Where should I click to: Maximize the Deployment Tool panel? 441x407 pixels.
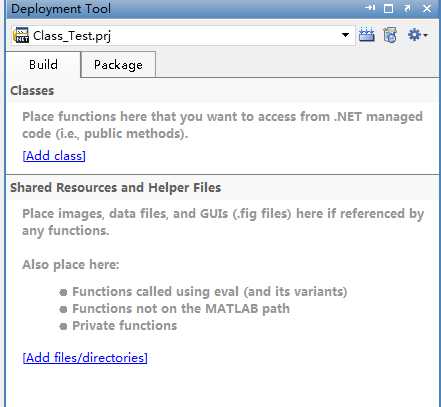388,8
